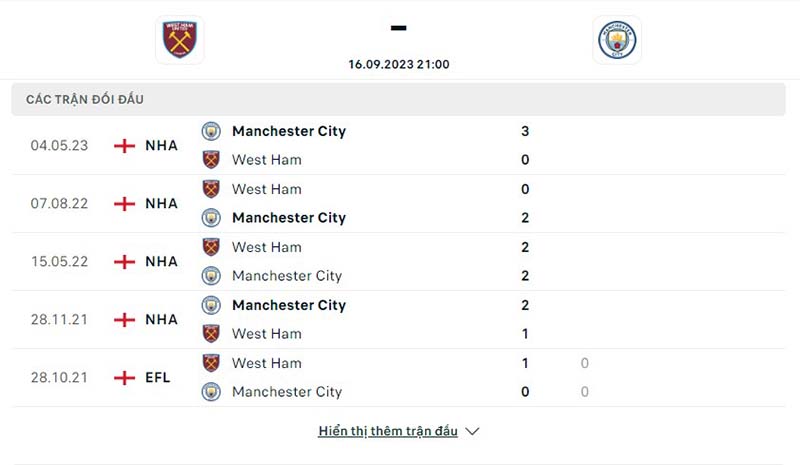Click Manchester City score 3 in 04.05.23 match
The width and height of the screenshot is (800, 465).
(525, 131)
